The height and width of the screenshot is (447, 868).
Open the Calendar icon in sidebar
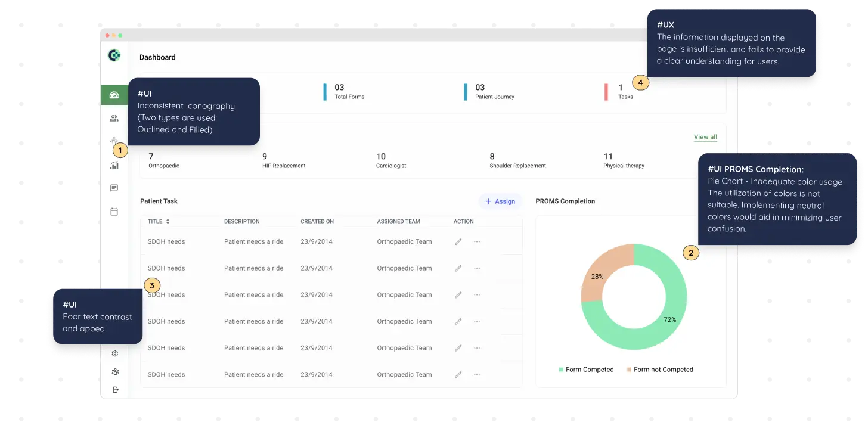[x=114, y=211]
